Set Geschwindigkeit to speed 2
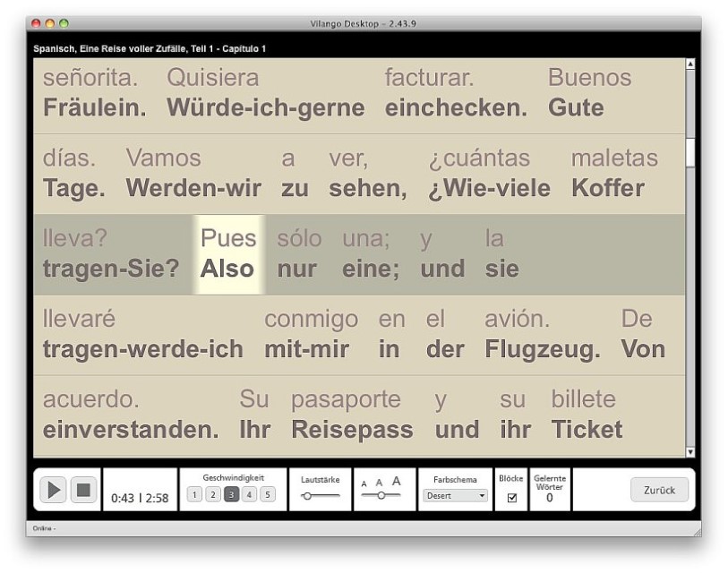This screenshot has height=573, width=728. 212,495
